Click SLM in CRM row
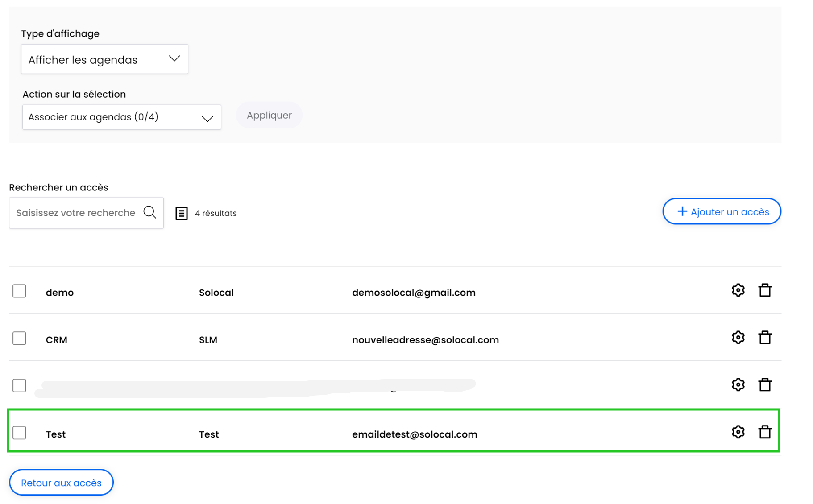The width and height of the screenshot is (813, 504). click(x=208, y=340)
